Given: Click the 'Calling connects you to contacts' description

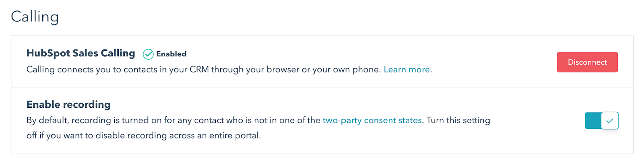Looking at the screenshot, I should (x=204, y=70).
